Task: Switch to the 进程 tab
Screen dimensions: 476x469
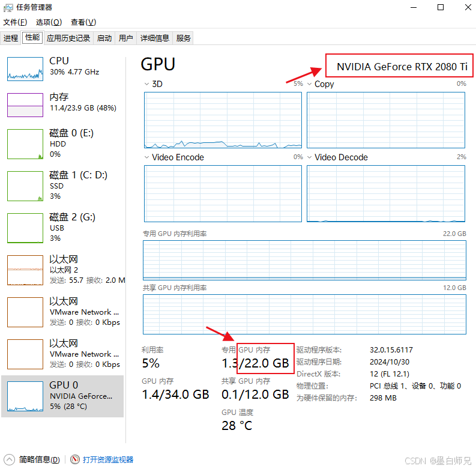Action: coord(11,38)
